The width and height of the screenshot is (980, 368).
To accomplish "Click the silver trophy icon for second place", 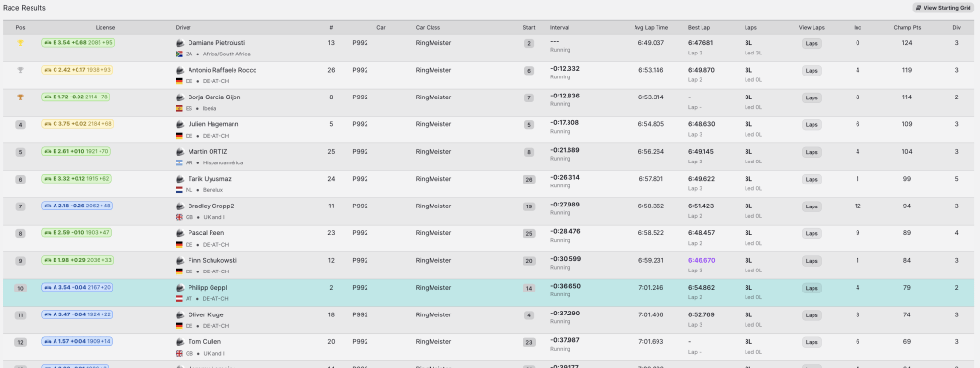I will [x=21, y=70].
